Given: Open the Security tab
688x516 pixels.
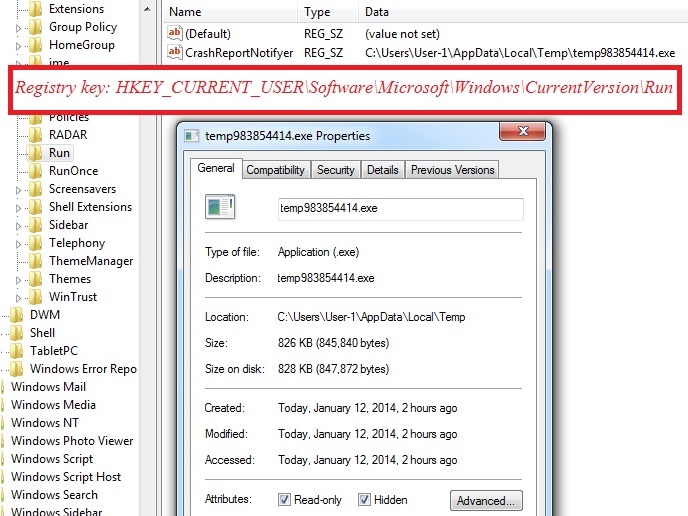Looking at the screenshot, I should pos(335,170).
